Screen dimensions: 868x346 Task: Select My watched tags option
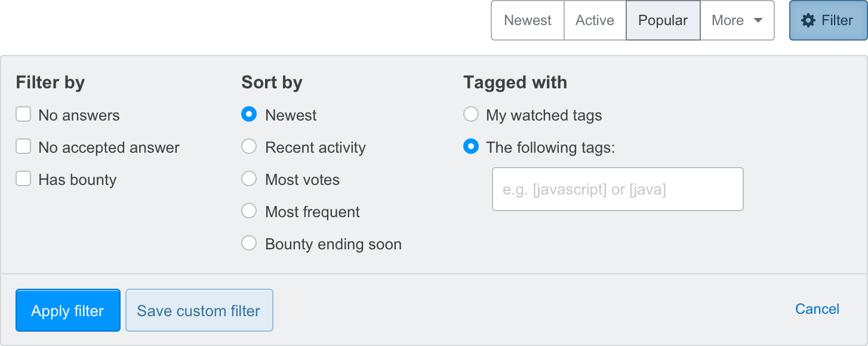pyautogui.click(x=471, y=115)
